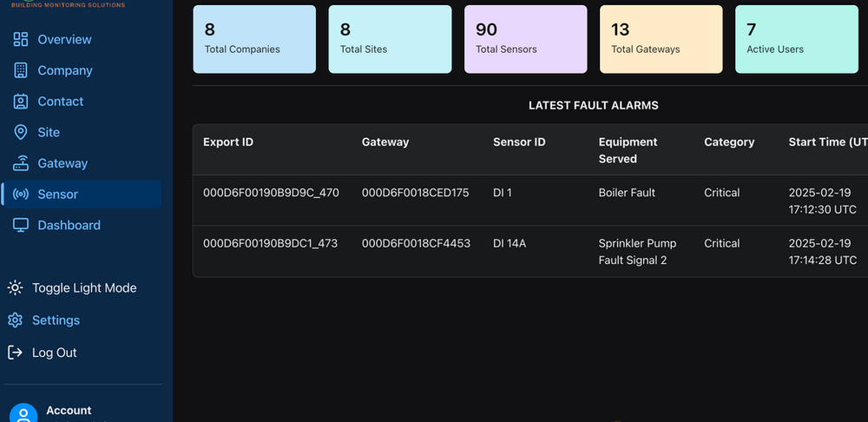Click the Overview grid icon
This screenshot has height=422, width=868.
[x=21, y=39]
